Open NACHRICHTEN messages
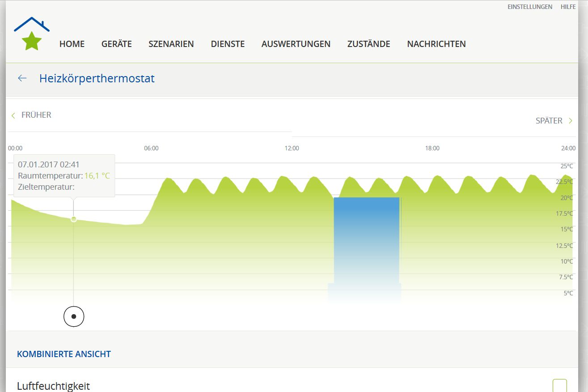 click(436, 44)
